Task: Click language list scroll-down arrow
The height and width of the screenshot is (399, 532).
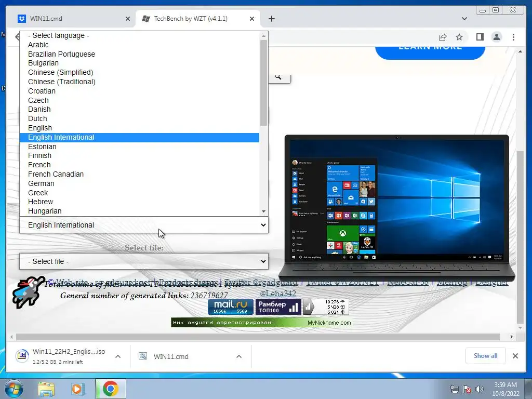Action: coord(263,211)
